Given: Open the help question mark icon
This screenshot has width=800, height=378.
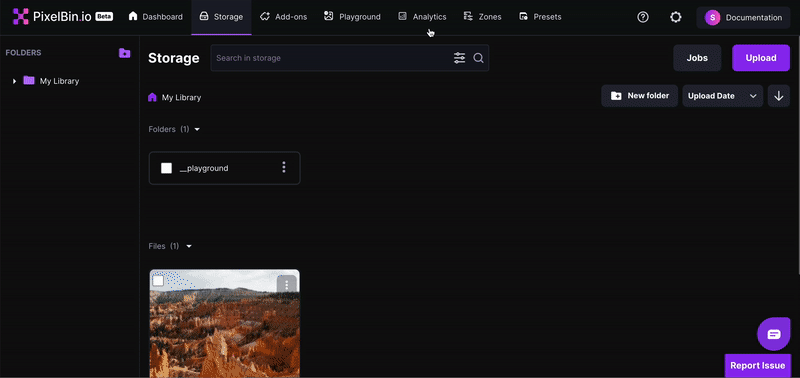Looking at the screenshot, I should point(643,17).
